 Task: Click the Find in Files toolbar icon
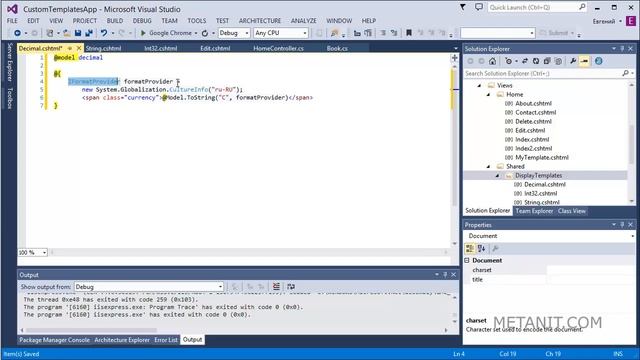[x=335, y=33]
